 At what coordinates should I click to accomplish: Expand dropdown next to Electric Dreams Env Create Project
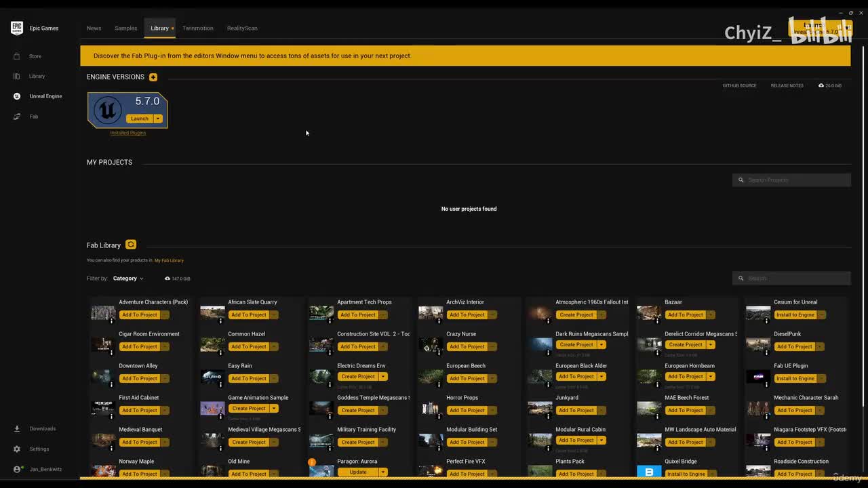[383, 377]
